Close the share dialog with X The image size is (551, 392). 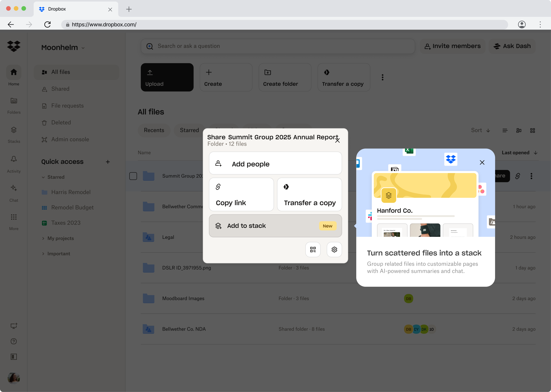point(337,140)
